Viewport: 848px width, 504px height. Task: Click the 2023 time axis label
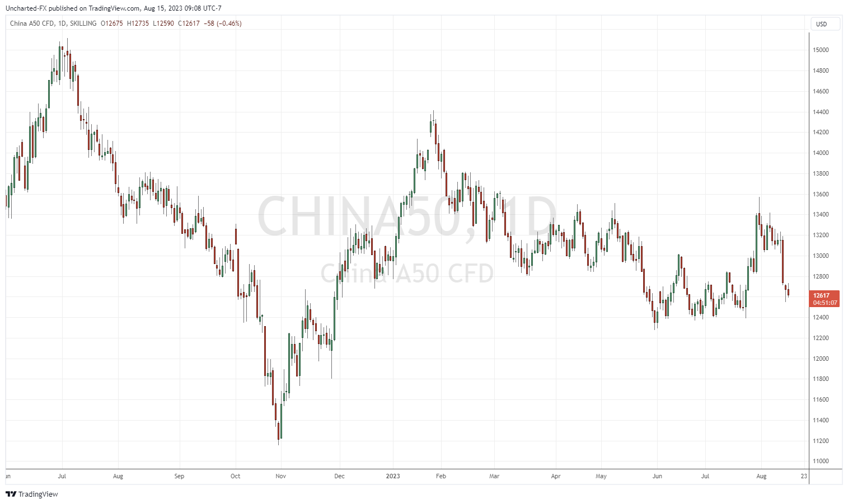[x=393, y=477]
